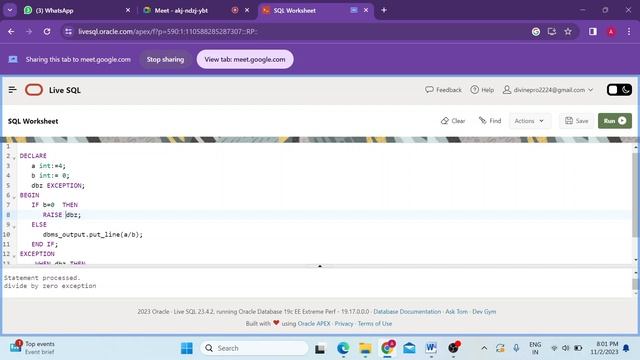Open the Privacy link
640x360 pixels.
[x=344, y=323]
